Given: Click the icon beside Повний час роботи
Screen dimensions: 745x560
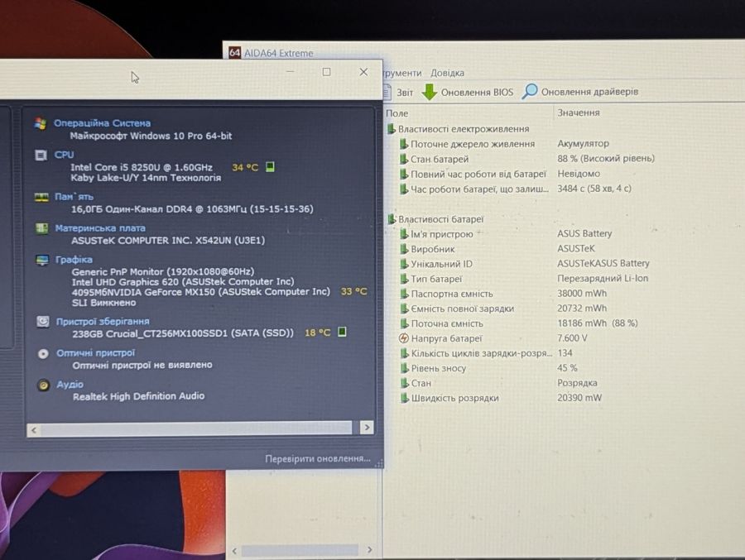Looking at the screenshot, I should 403,174.
